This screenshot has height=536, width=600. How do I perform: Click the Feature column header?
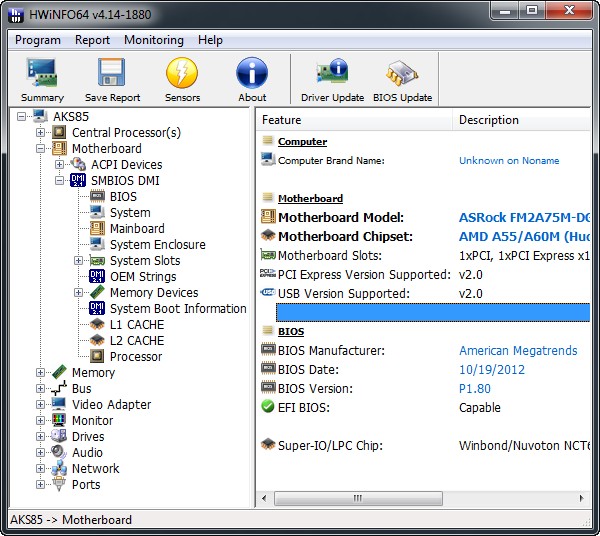click(281, 120)
